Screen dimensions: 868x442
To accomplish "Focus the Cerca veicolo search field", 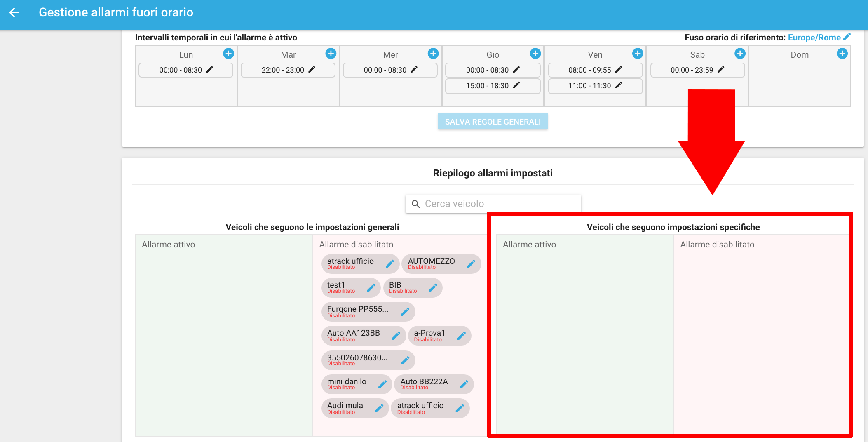I will [493, 204].
